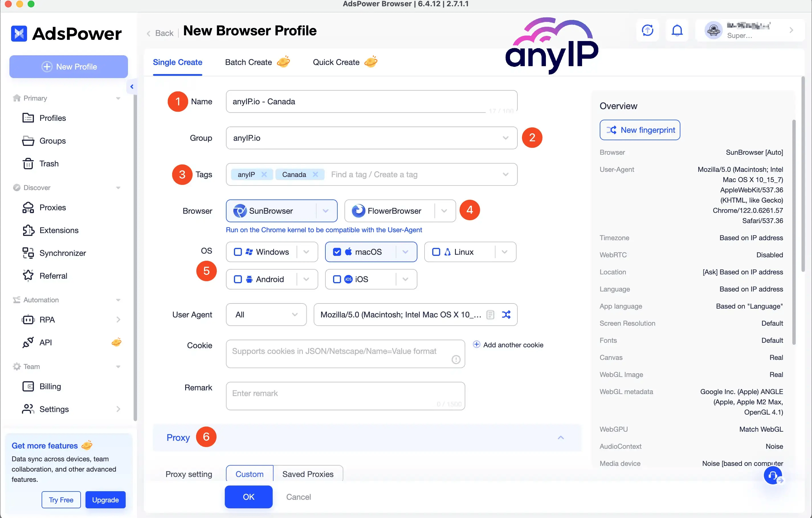Click the Overview panel scrollbar

pyautogui.click(x=794, y=232)
